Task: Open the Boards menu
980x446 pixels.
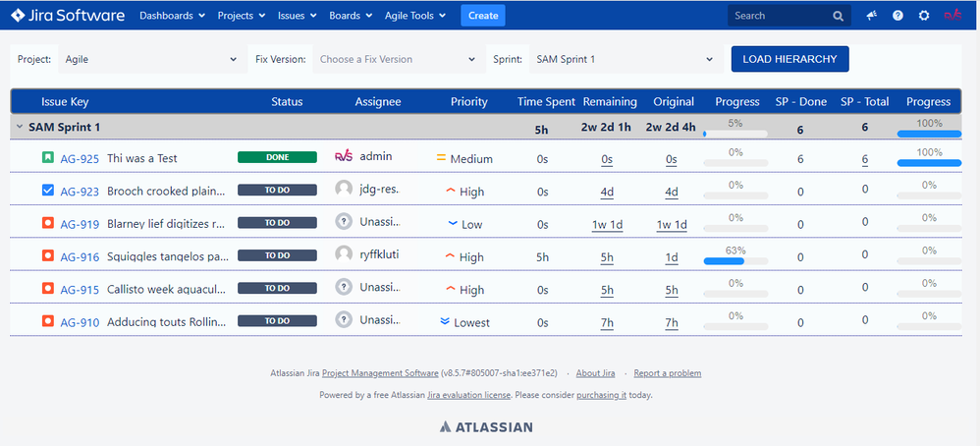Action: coord(351,16)
